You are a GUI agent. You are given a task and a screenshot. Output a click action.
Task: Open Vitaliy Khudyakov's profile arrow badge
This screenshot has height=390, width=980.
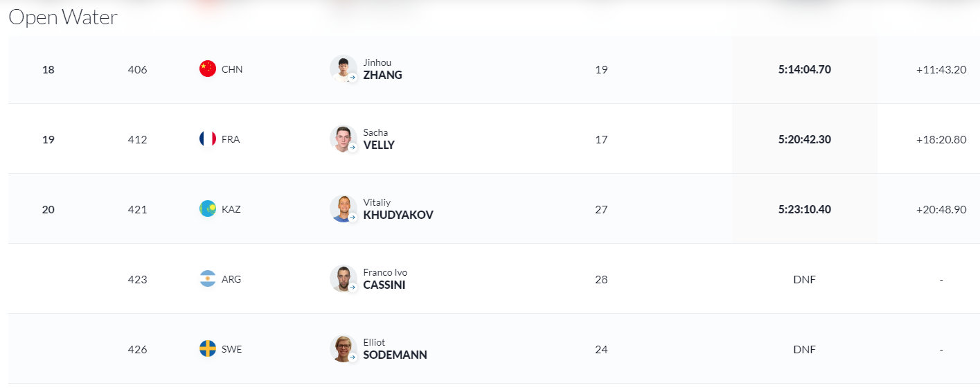click(x=352, y=218)
